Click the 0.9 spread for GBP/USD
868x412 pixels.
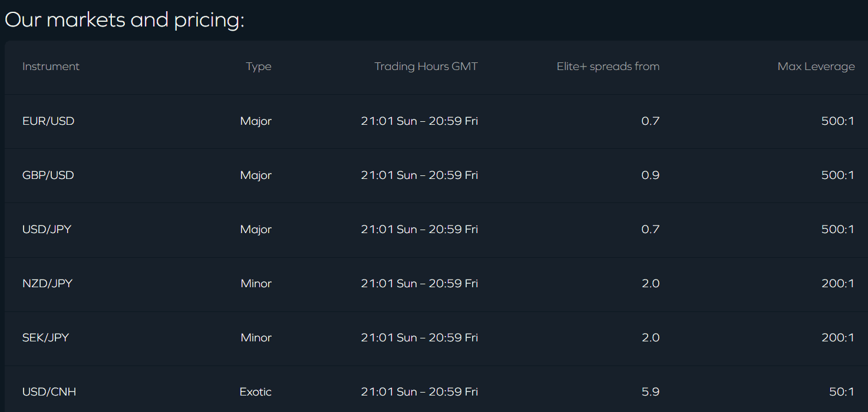click(x=650, y=175)
